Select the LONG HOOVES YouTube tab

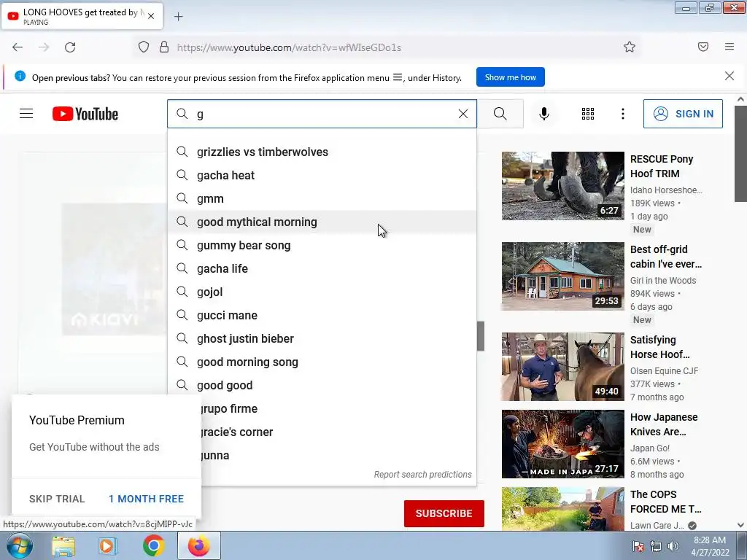coord(82,16)
